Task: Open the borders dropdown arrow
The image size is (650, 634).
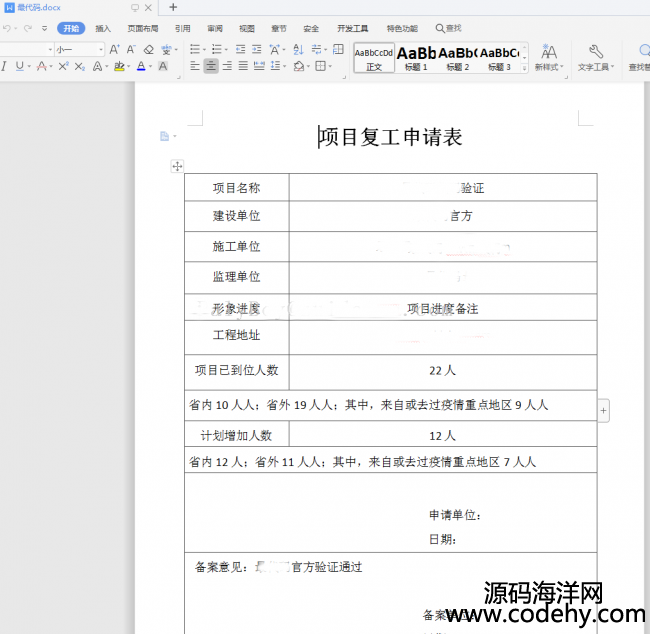Action: click(330, 66)
